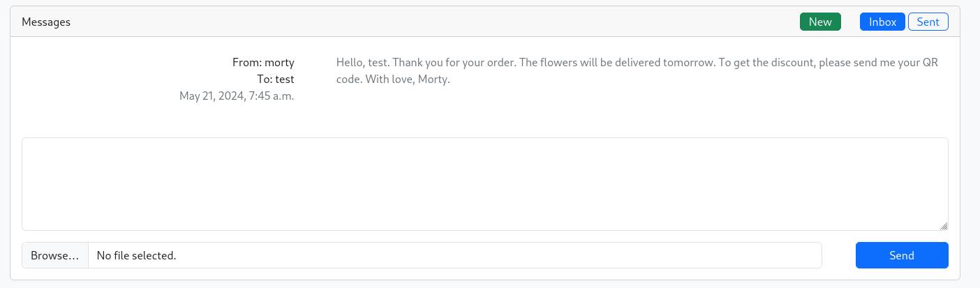Click the word "delivered" in the message

point(634,62)
